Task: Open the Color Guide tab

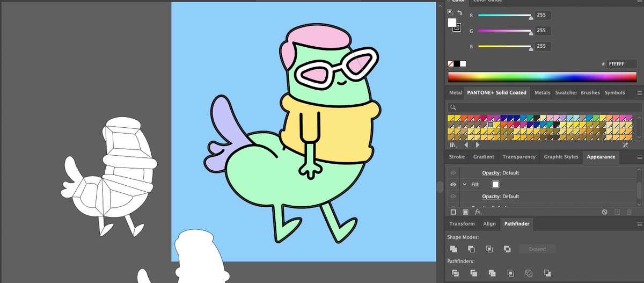Action: click(488, 1)
